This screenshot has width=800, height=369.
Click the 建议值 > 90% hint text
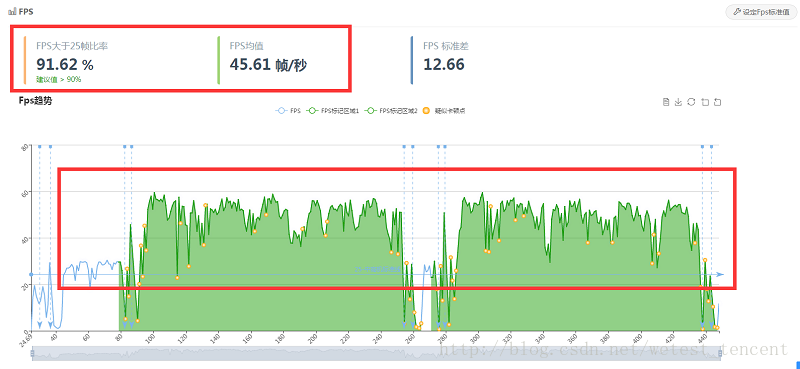pyautogui.click(x=59, y=80)
